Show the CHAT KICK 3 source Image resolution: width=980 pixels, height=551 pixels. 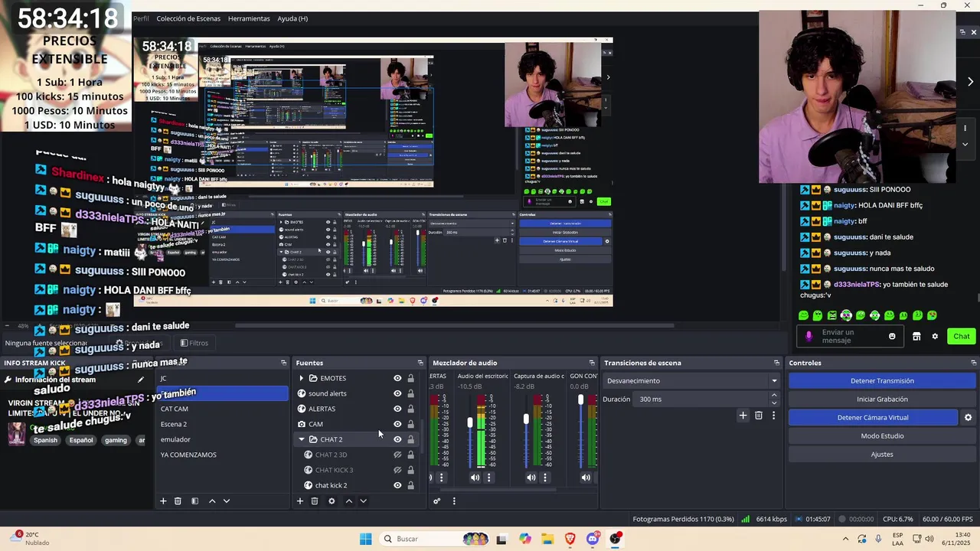[397, 470]
